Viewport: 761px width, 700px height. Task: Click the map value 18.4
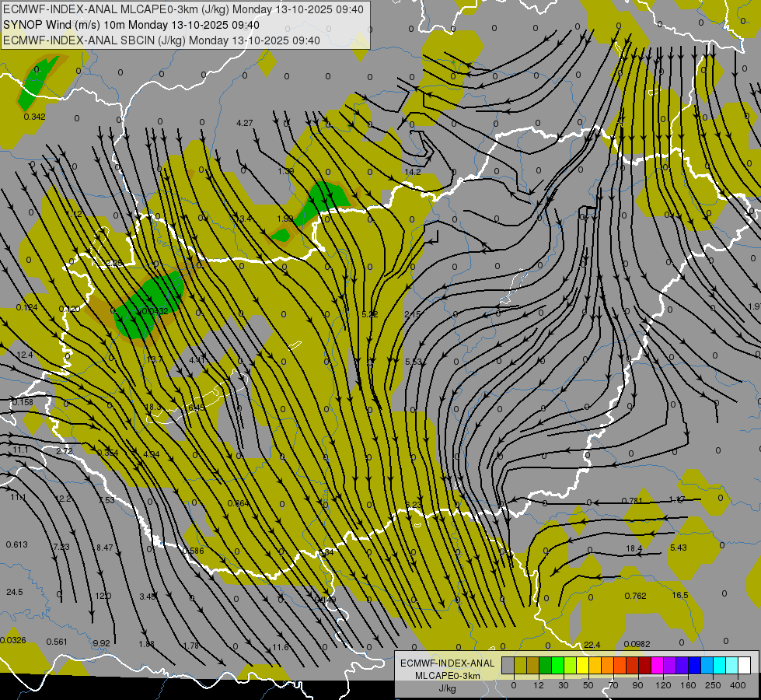point(634,548)
